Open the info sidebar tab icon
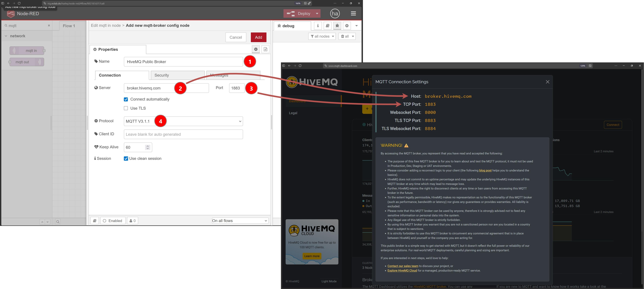 coord(318,26)
